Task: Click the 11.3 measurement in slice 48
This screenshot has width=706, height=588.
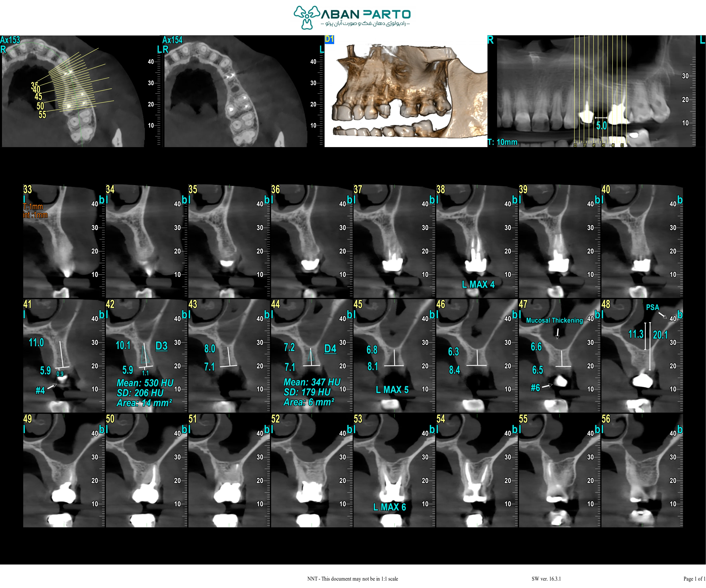Action: [636, 334]
